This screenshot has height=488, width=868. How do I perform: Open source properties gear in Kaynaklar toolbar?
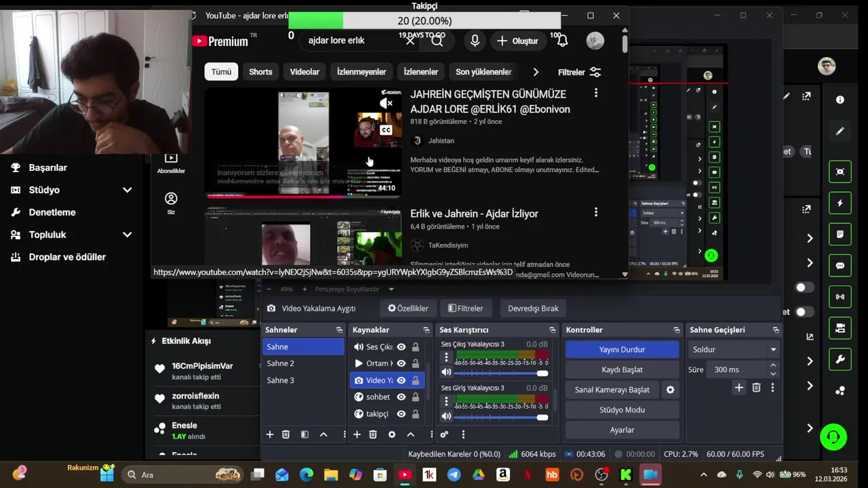pos(391,434)
